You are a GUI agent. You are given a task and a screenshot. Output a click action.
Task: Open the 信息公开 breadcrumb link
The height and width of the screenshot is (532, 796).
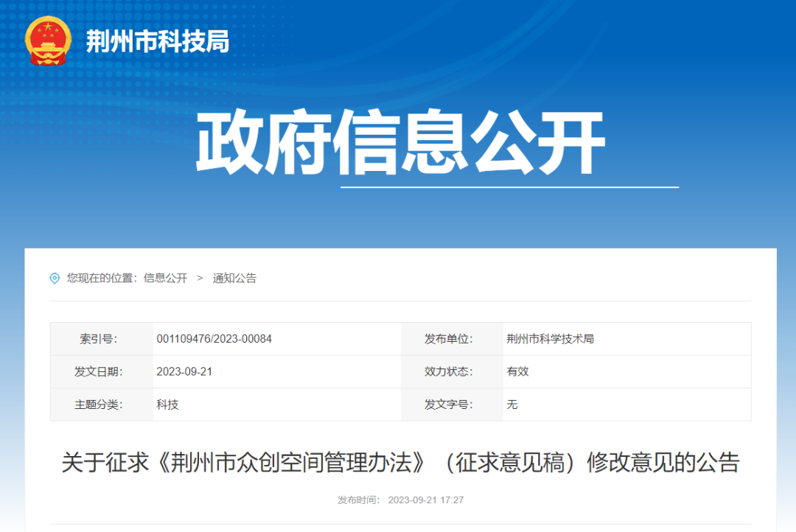167,279
